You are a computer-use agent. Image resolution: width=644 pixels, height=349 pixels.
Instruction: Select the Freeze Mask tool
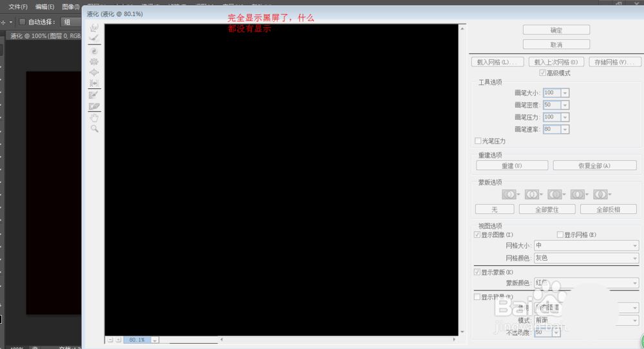pos(94,95)
